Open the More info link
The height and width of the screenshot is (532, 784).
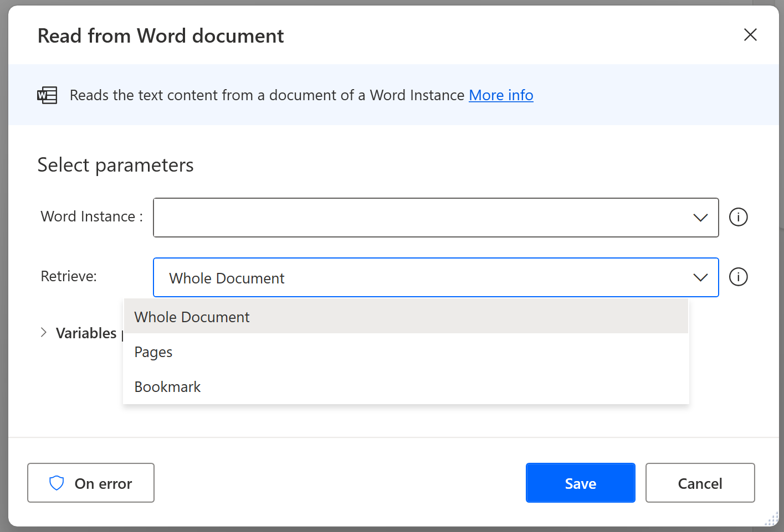(501, 95)
